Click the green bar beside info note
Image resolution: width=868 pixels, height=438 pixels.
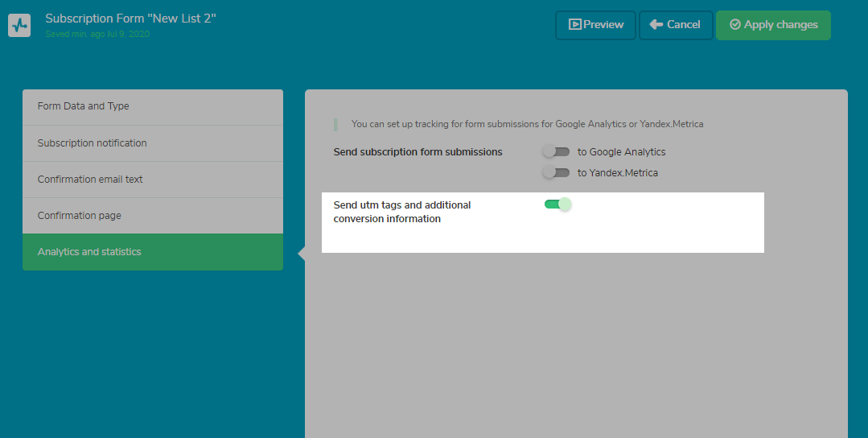[335, 124]
